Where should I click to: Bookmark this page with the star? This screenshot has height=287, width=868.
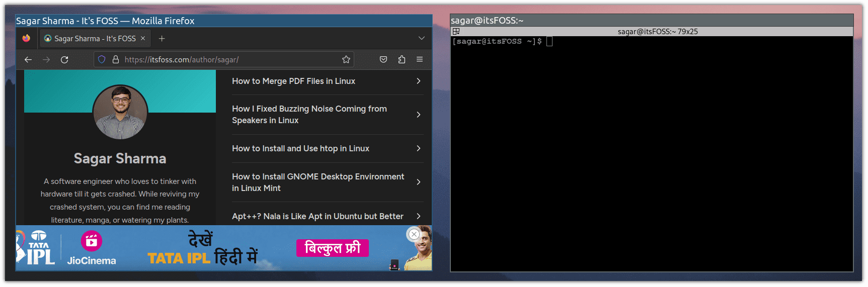346,59
